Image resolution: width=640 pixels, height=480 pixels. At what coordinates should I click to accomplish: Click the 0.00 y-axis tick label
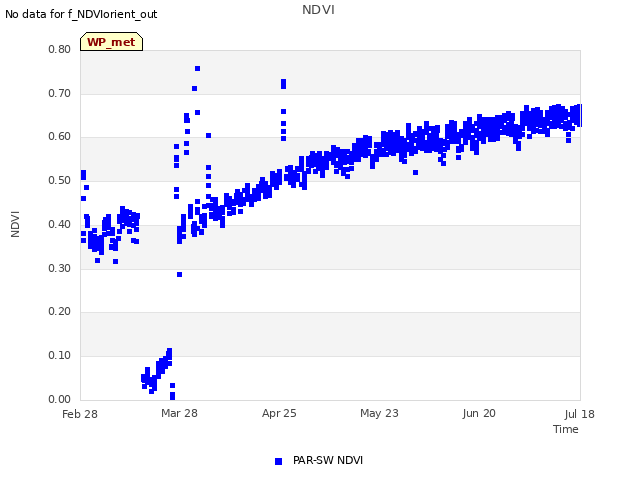60,399
